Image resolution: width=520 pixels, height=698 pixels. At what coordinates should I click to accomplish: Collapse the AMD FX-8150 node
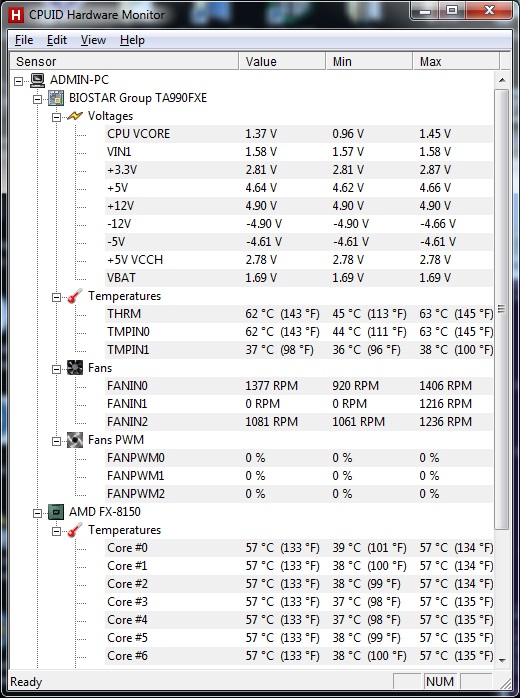[x=37, y=513]
